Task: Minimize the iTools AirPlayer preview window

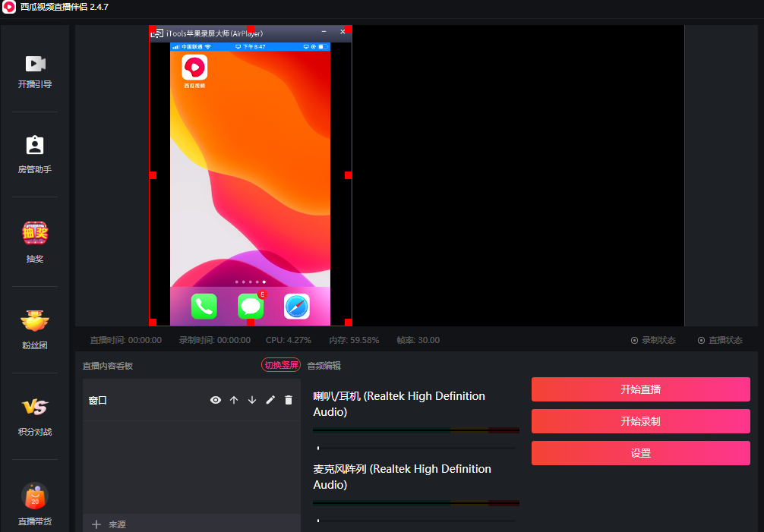Action: coord(324,32)
